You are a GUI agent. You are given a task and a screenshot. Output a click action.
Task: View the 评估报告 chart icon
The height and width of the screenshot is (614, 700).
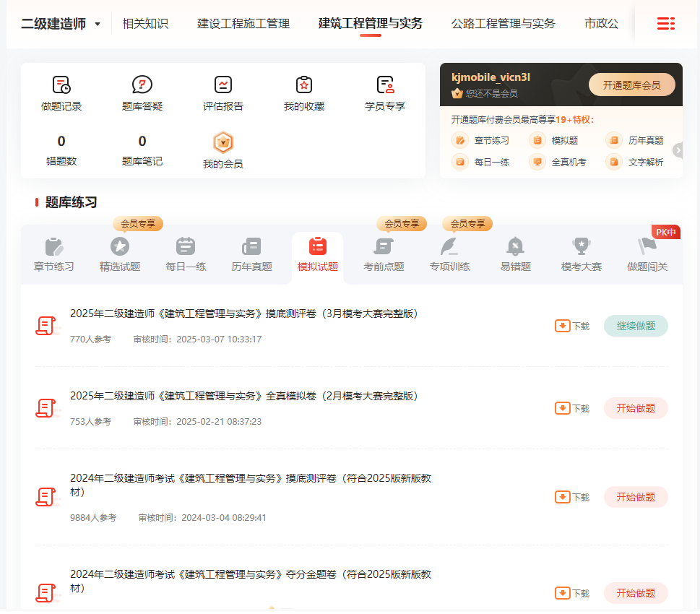tap(222, 85)
